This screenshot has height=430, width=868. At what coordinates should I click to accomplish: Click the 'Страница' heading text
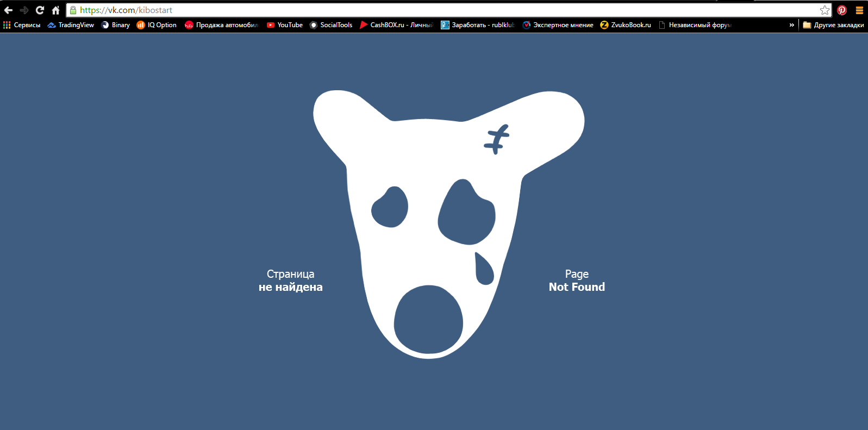(x=291, y=274)
